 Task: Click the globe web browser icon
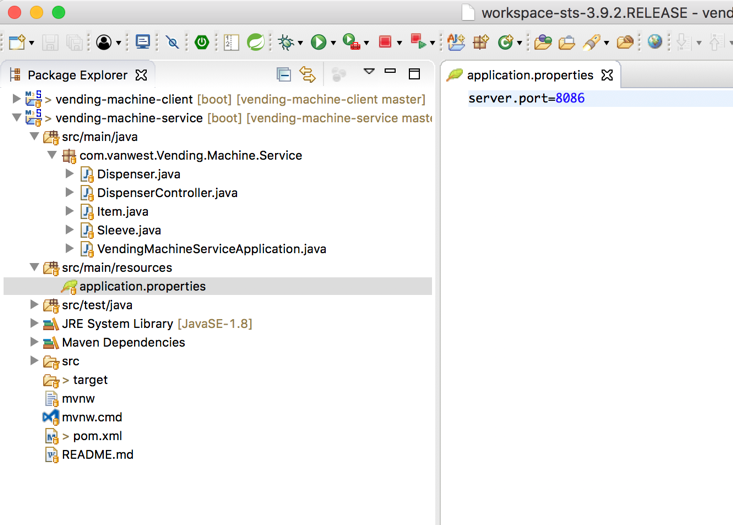(654, 43)
